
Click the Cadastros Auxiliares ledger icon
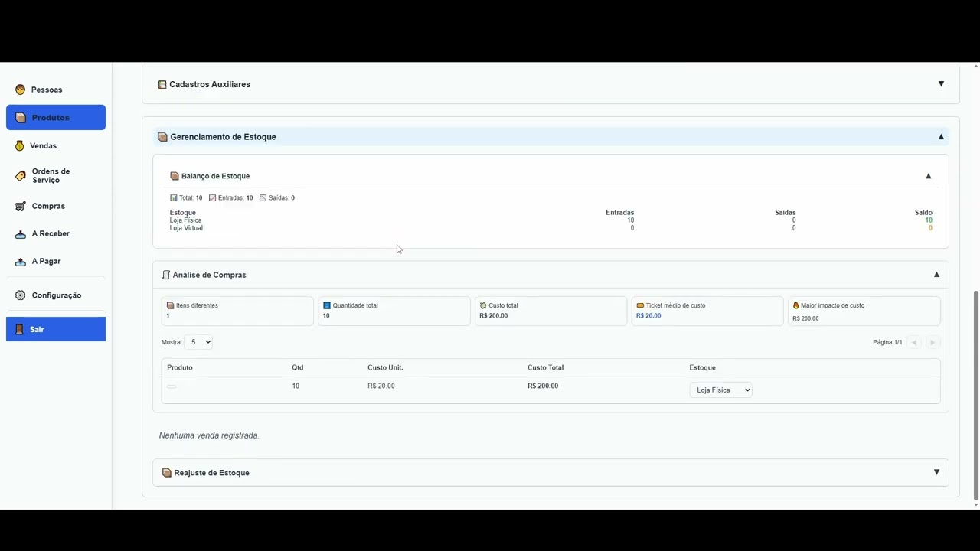click(162, 84)
